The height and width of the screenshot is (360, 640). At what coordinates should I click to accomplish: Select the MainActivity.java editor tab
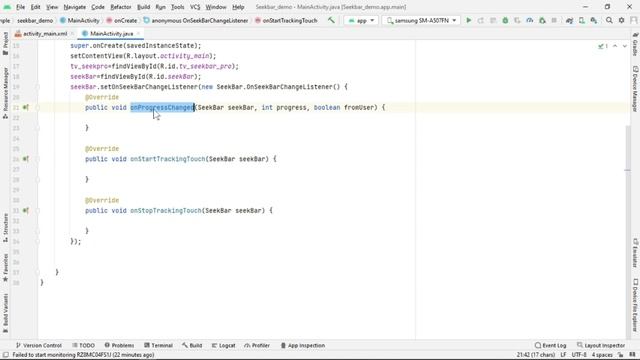click(111, 33)
